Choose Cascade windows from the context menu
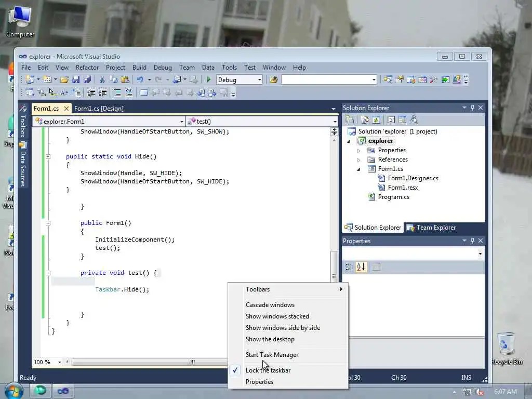This screenshot has width=532, height=399. (288, 304)
